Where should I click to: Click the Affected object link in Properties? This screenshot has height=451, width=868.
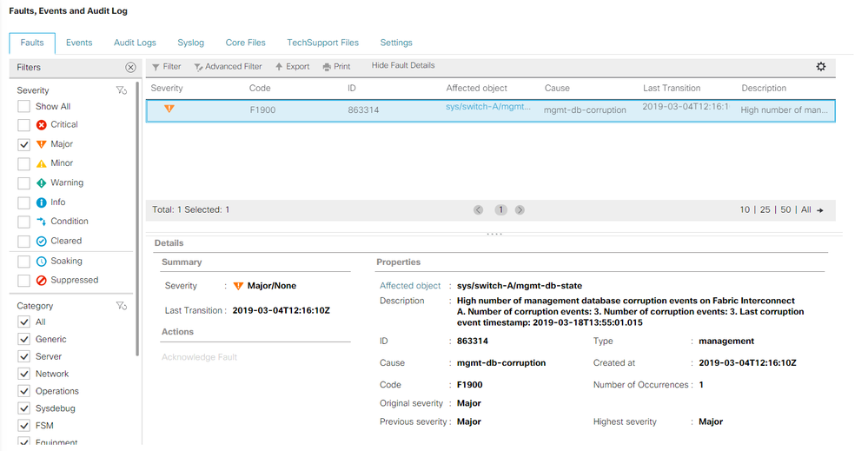coord(410,286)
